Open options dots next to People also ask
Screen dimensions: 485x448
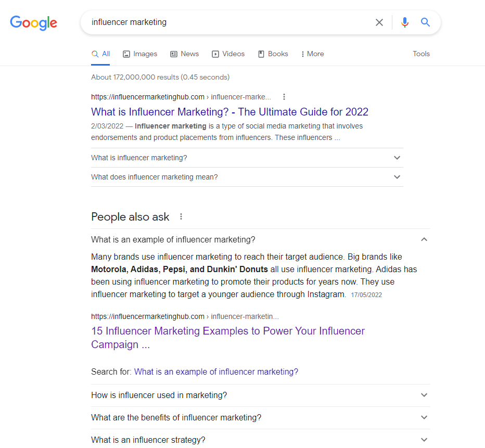coord(181,217)
